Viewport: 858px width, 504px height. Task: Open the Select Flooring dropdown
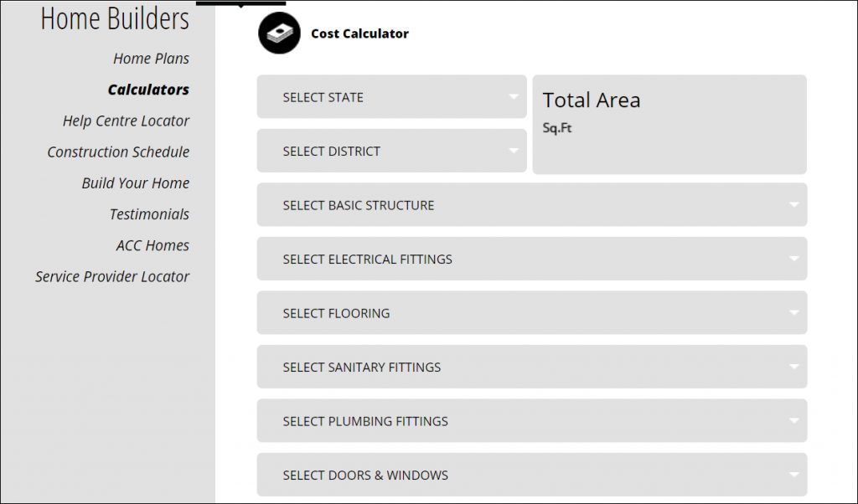click(x=531, y=313)
